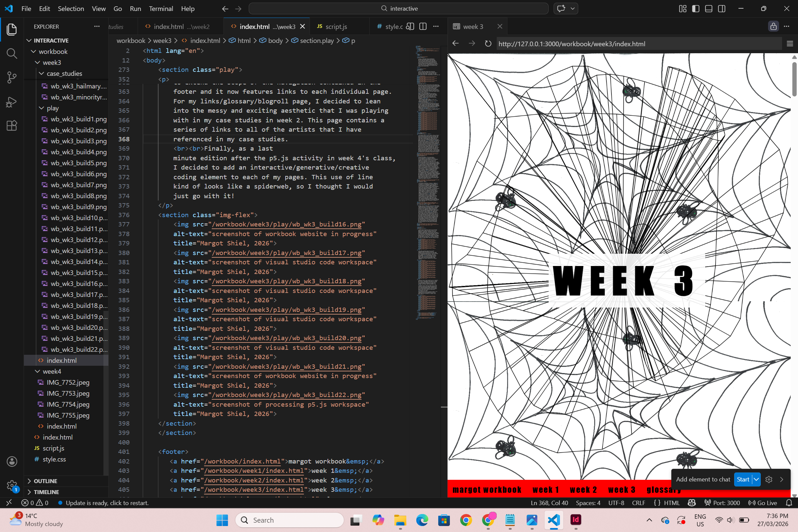Switch to the script.js tab
The image size is (798, 532).
click(x=335, y=27)
